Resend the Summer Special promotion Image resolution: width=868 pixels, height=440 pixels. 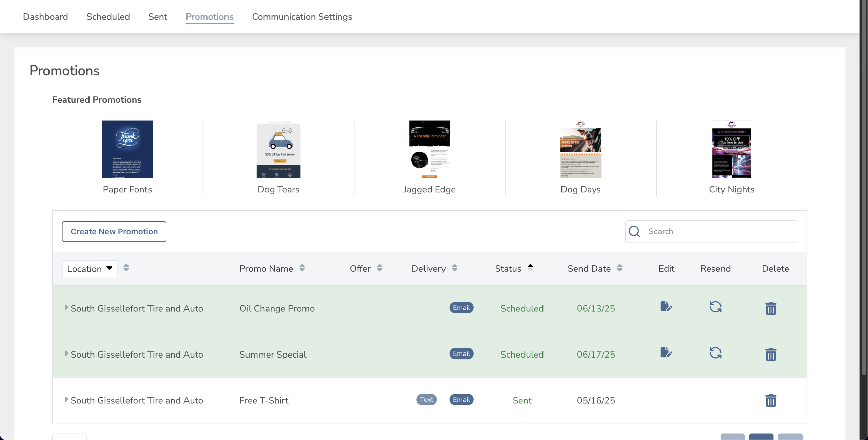(715, 353)
